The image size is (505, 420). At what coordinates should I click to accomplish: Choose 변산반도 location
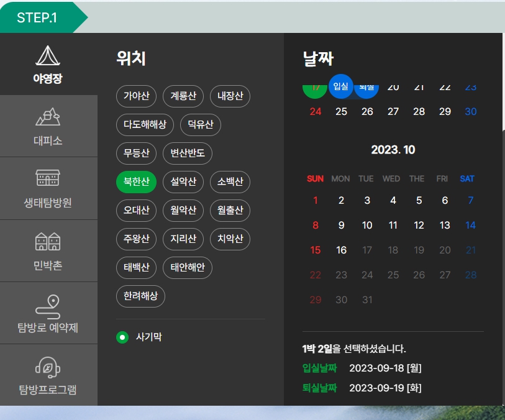tap(188, 153)
